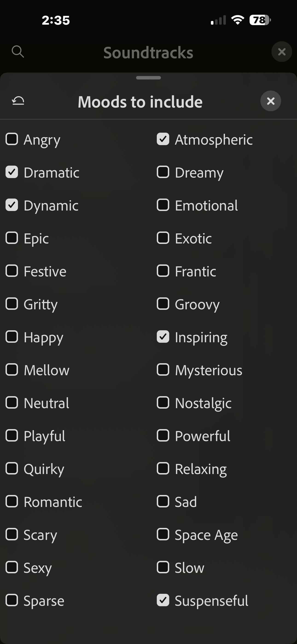The height and width of the screenshot is (644, 297).
Task: Uncheck the Atmospheric mood checkbox
Action: pyautogui.click(x=163, y=139)
